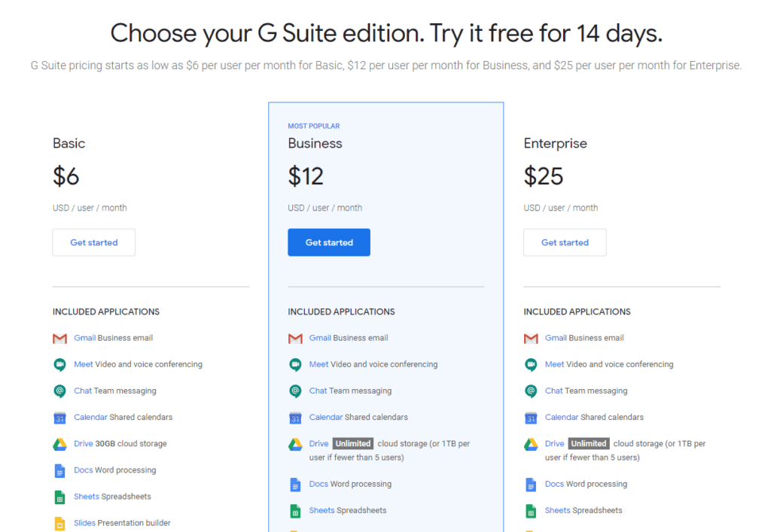Open the Chat link under Enterprise
The height and width of the screenshot is (532, 771).
[x=553, y=391]
